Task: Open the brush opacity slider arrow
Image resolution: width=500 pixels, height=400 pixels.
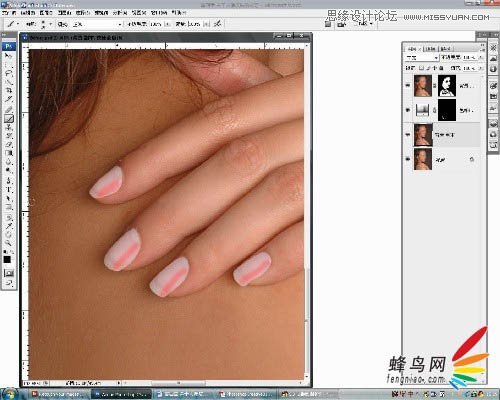Action: (167, 24)
